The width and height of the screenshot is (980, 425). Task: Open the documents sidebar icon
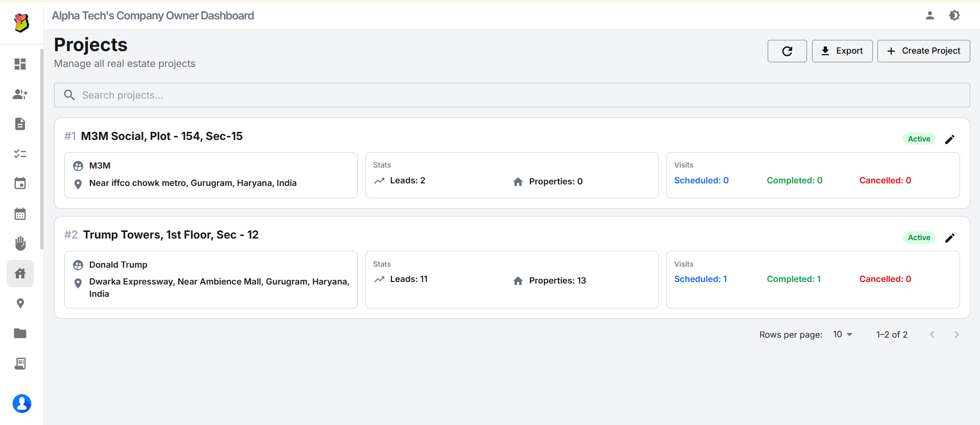[x=20, y=124]
